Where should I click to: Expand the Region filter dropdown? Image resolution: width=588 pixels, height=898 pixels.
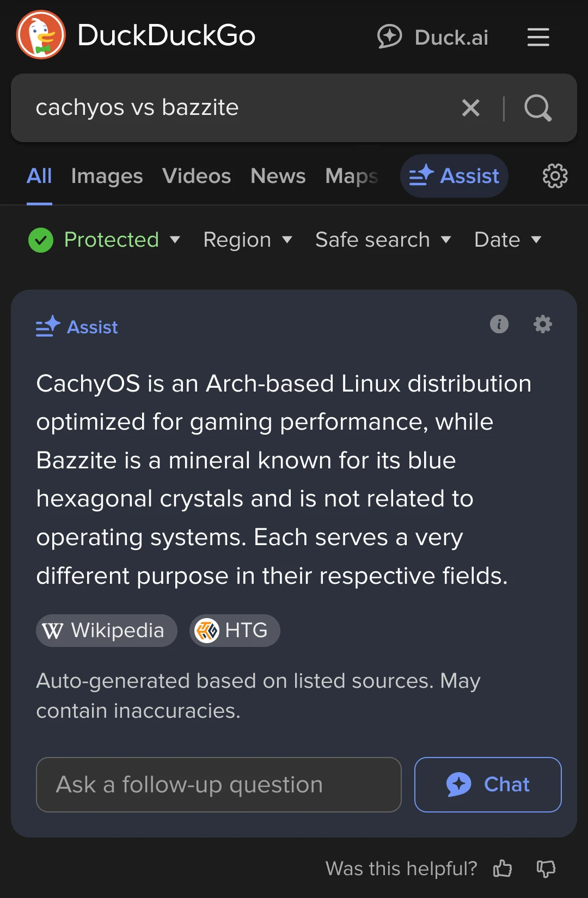click(248, 240)
